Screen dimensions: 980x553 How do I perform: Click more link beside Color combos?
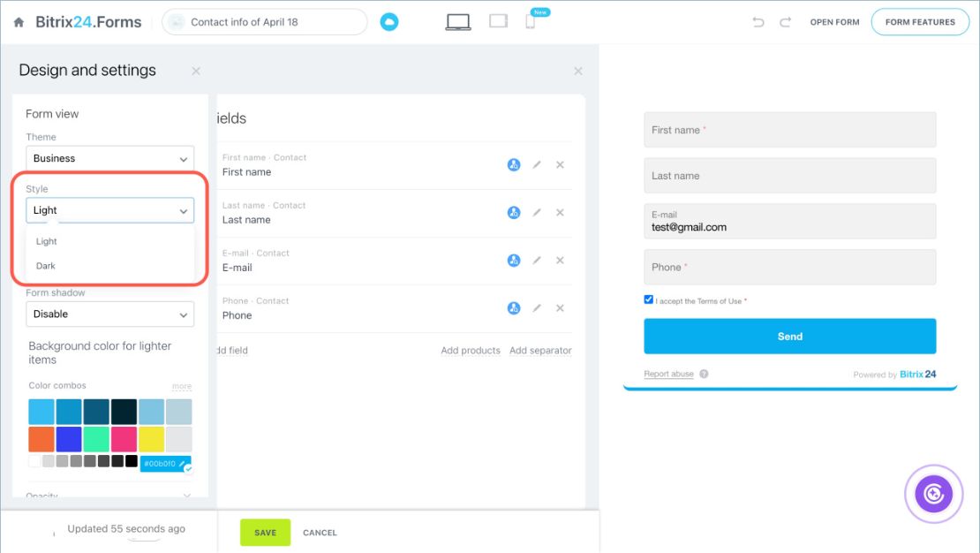[x=182, y=386]
